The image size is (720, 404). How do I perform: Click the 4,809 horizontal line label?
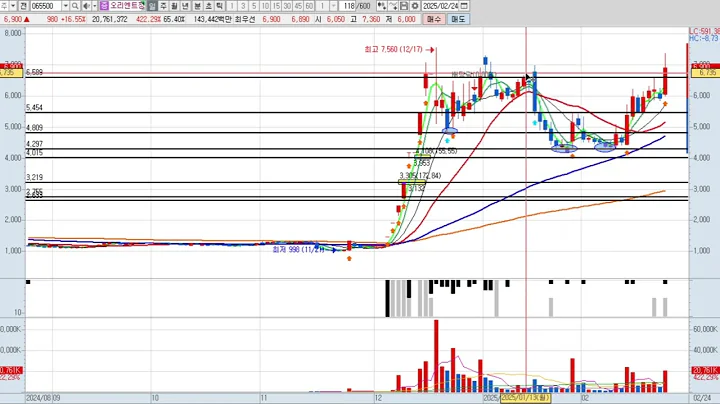[x=34, y=128]
